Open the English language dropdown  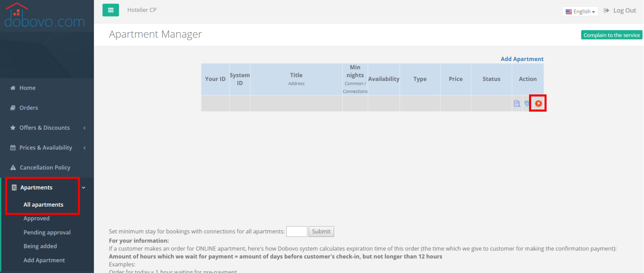[x=580, y=11]
